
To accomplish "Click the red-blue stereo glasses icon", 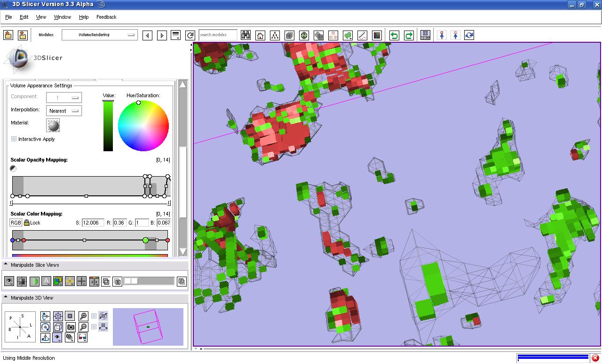I will point(82,337).
